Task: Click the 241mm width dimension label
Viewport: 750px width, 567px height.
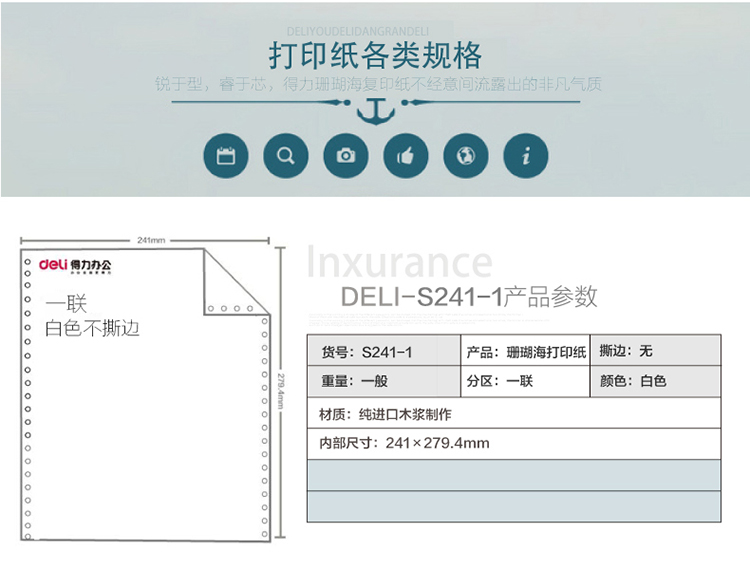Action: (151, 240)
